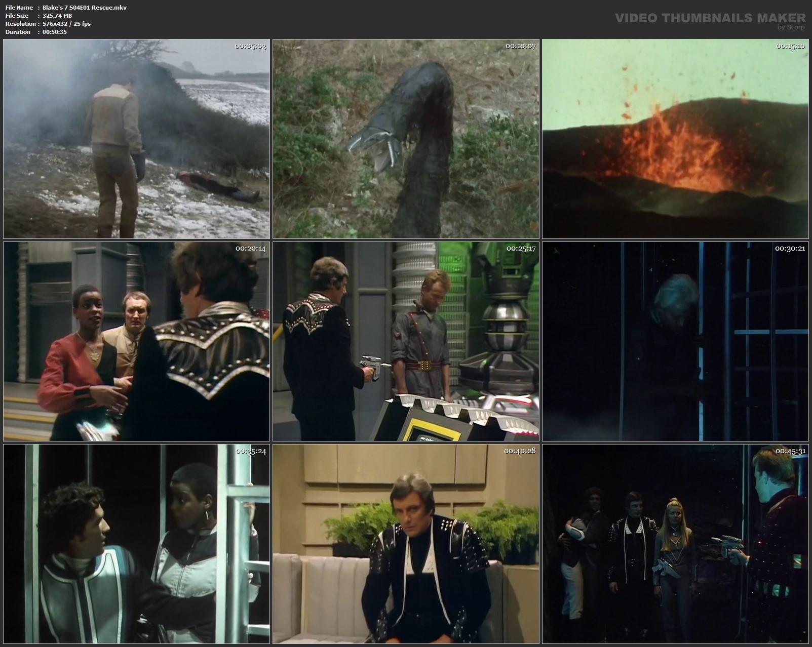Screen dimensions: 812x647
Task: Click the 00:05:03 timestamp label
Action: pyautogui.click(x=250, y=46)
